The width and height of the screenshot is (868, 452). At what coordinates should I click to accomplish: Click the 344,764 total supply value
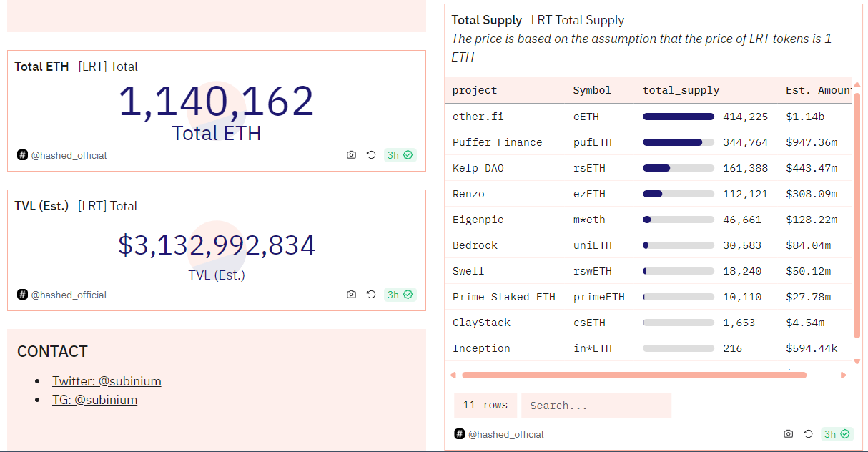tap(746, 142)
